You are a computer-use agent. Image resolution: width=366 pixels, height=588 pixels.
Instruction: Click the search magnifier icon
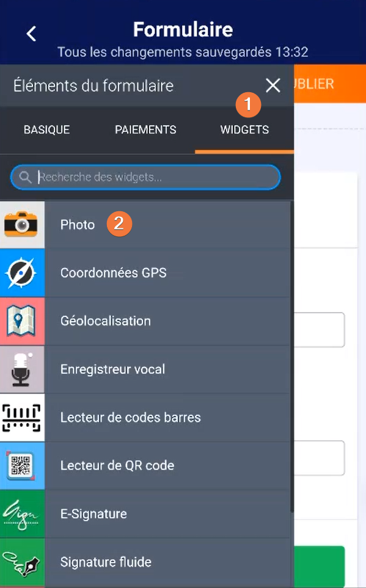click(25, 177)
